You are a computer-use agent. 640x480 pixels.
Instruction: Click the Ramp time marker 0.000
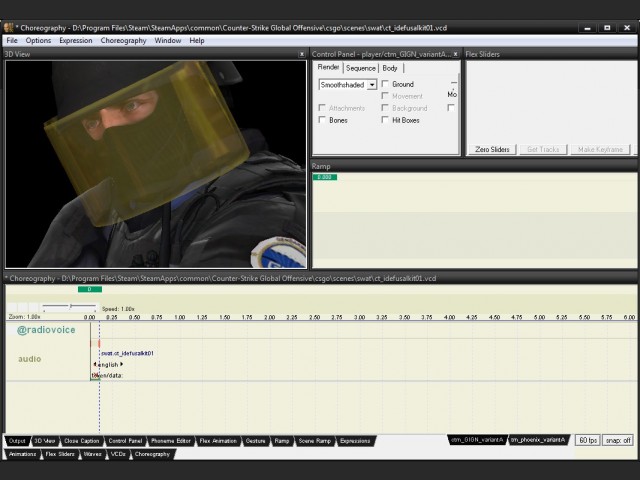(x=325, y=177)
